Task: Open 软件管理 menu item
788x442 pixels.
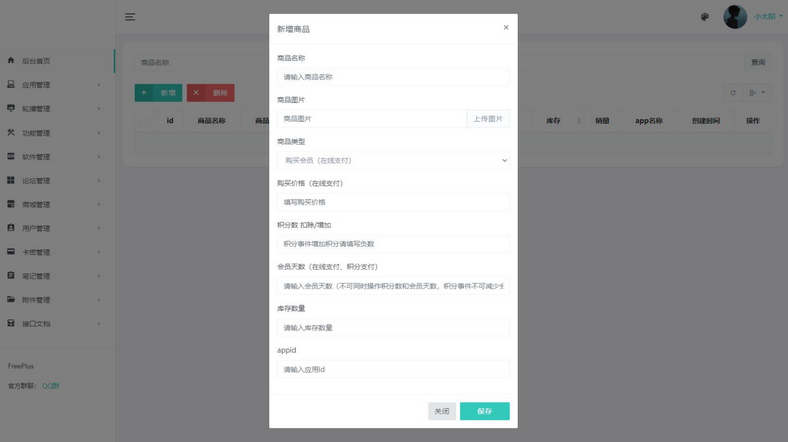Action: (x=57, y=157)
